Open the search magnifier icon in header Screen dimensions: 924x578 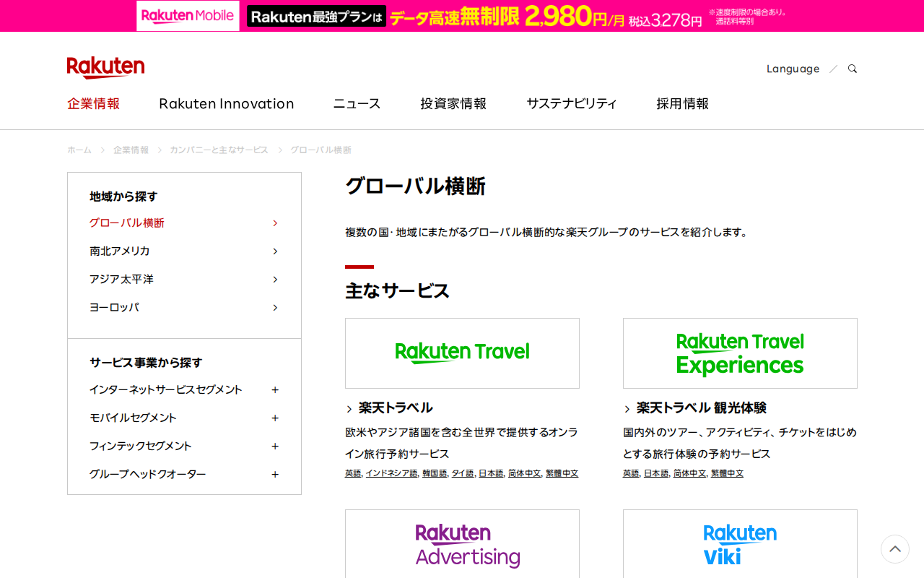[x=853, y=69]
